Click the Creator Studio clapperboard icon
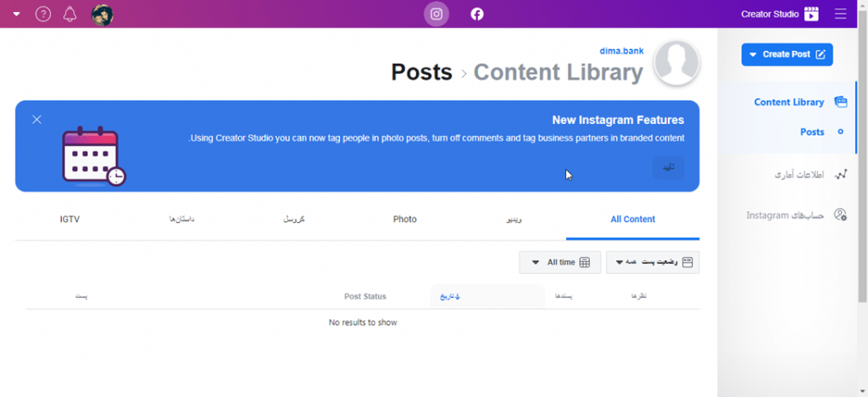This screenshot has height=397, width=868. pyautogui.click(x=811, y=14)
